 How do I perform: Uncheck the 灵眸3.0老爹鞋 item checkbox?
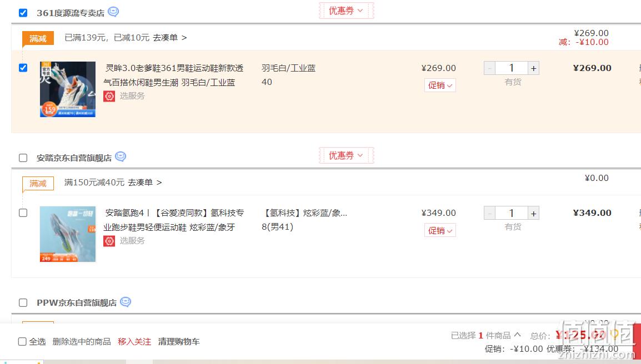pos(23,67)
